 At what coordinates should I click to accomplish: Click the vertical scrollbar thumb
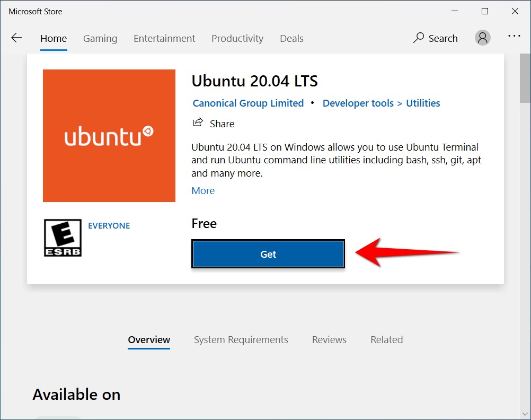coord(525,78)
